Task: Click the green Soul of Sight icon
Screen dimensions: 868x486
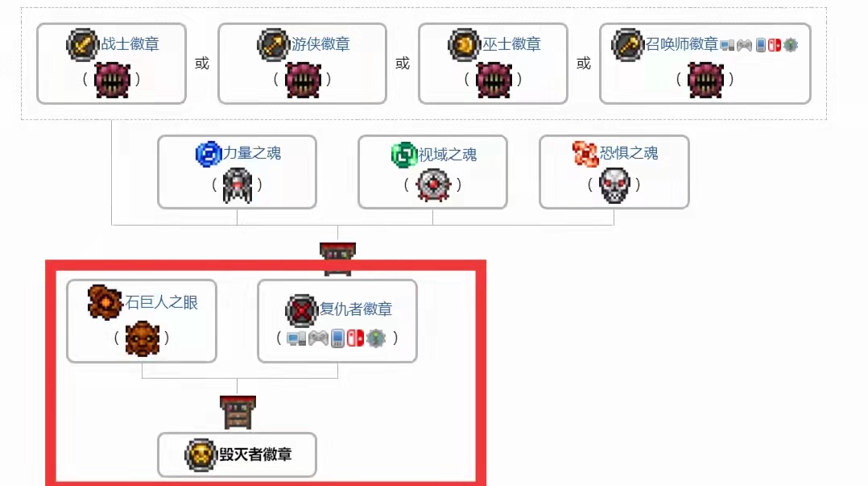Action: tap(404, 155)
